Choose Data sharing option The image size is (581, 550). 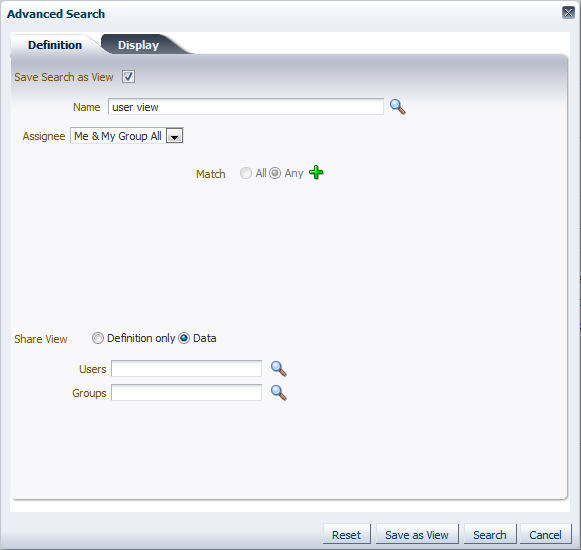(184, 338)
